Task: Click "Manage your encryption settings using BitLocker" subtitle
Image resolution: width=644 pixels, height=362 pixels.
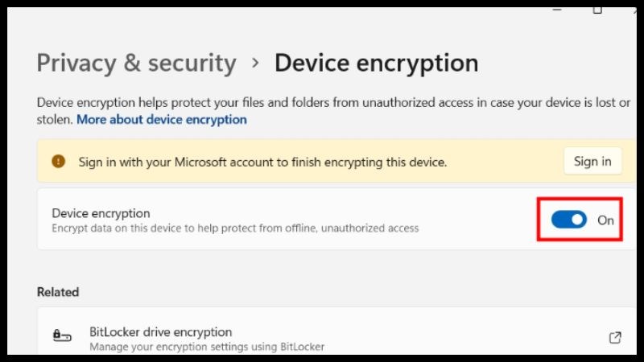Action: (206, 348)
